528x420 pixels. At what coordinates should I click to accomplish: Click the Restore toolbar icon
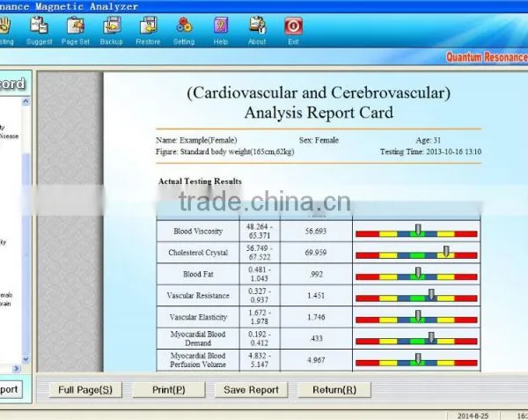click(148, 30)
